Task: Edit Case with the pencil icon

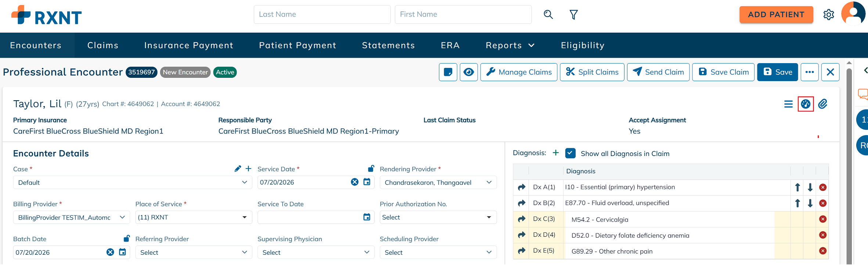Action: point(238,168)
